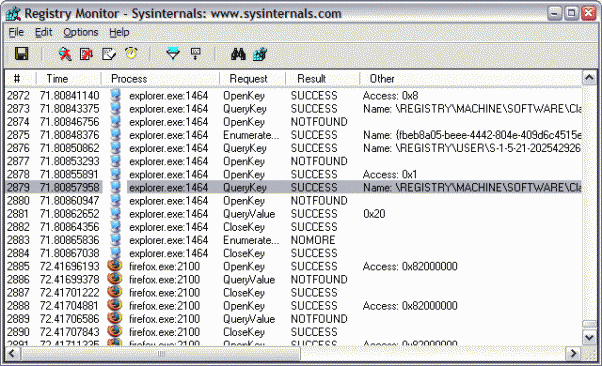Open the File menu
Screen dimensions: 602x366
click(x=16, y=32)
